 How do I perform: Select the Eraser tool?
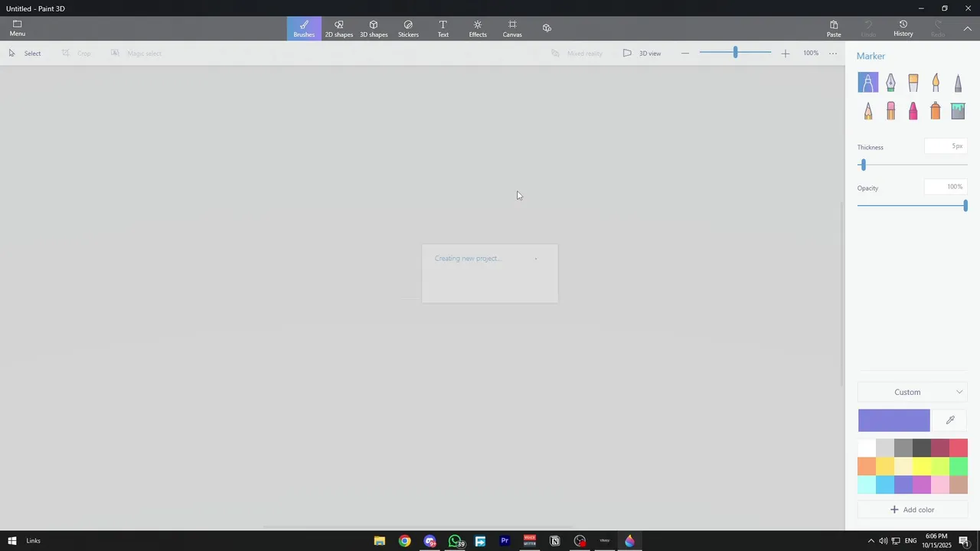890,111
